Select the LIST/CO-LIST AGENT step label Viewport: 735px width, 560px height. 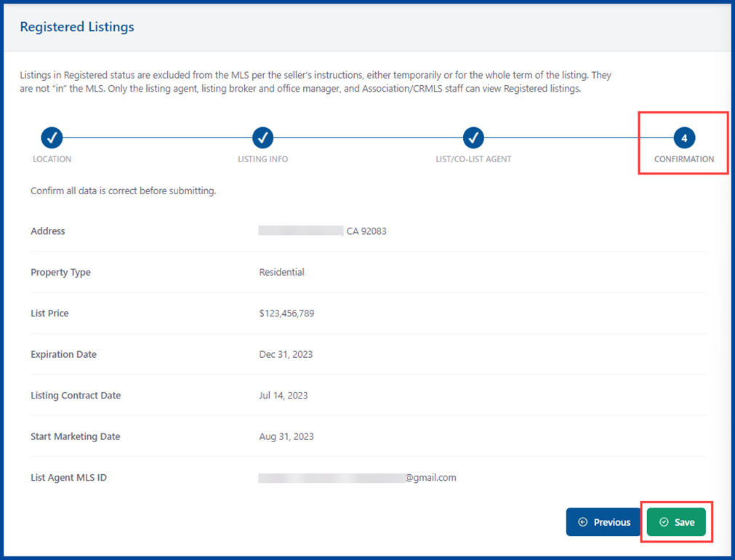tap(473, 159)
